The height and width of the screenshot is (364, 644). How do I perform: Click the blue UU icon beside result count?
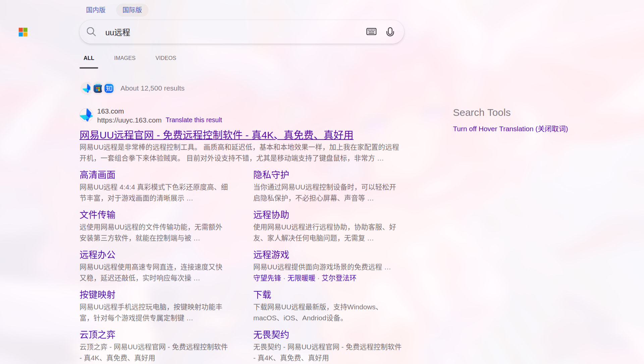pos(87,88)
